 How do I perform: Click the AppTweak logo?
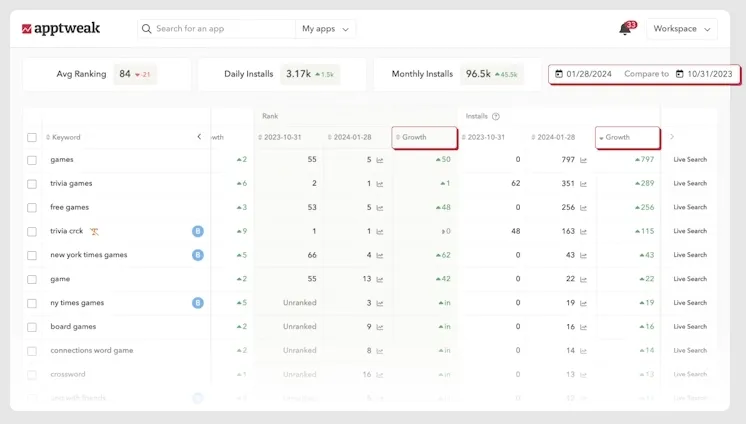(61, 29)
